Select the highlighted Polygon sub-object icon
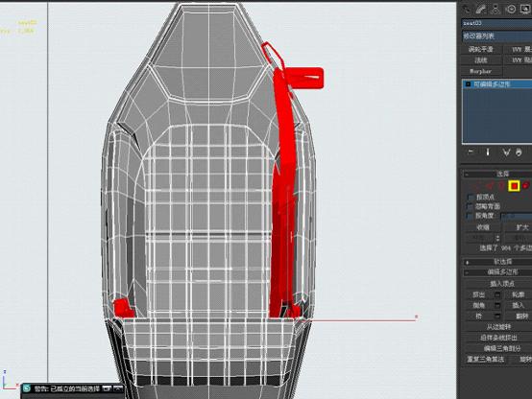The width and height of the screenshot is (532, 399). click(515, 186)
